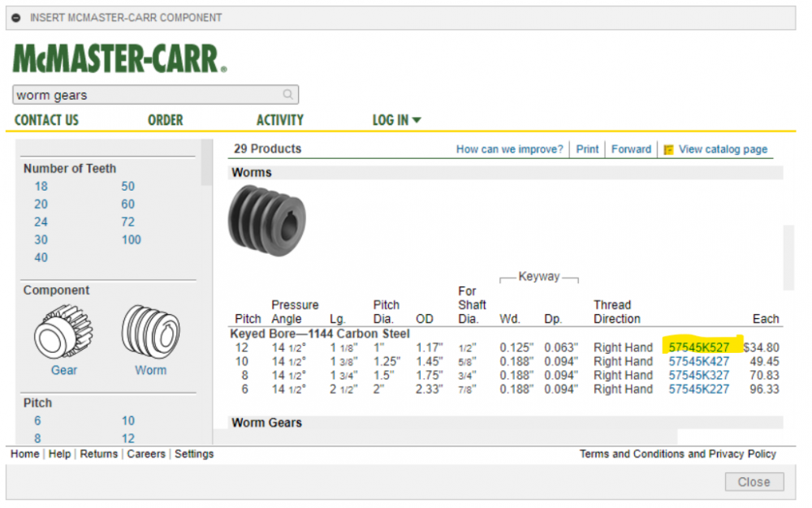Filter by pitch 10
The height and width of the screenshot is (508, 812).
tap(128, 421)
